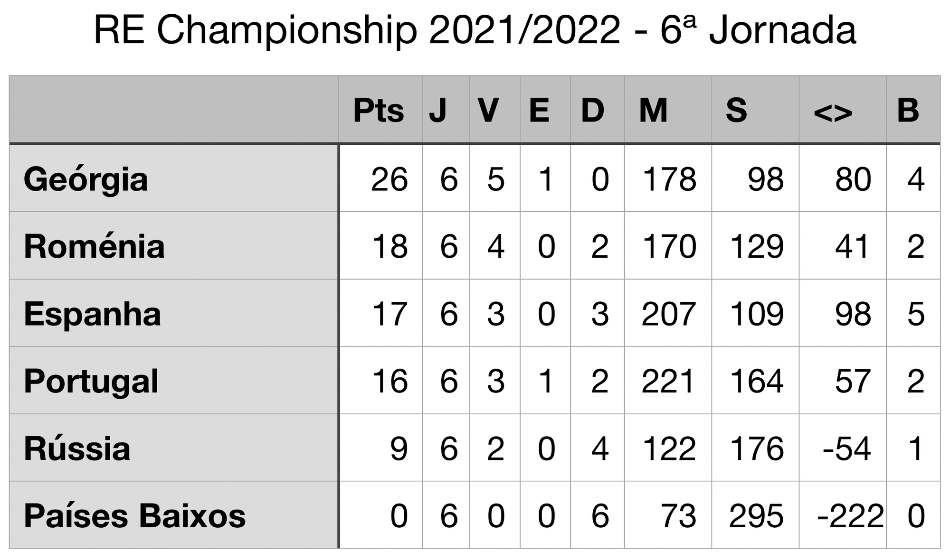This screenshot has width=950, height=560.
Task: Click the D losses column header
Action: (x=592, y=111)
